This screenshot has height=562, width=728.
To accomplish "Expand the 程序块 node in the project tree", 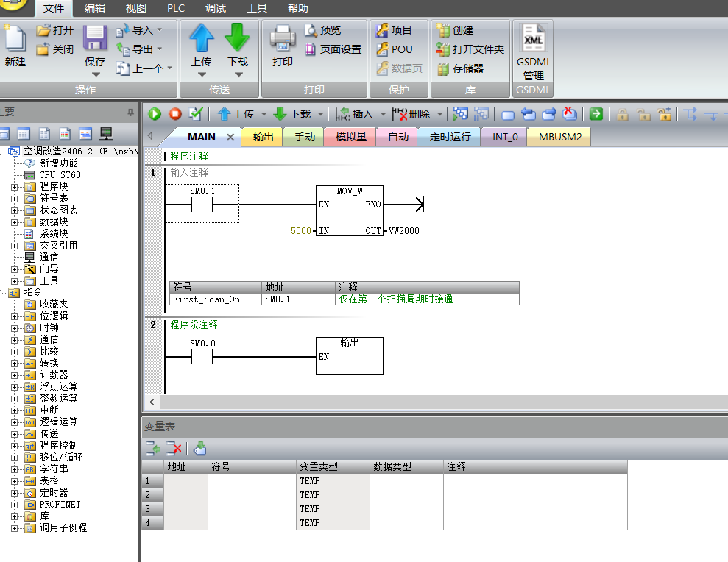I will 14,187.
